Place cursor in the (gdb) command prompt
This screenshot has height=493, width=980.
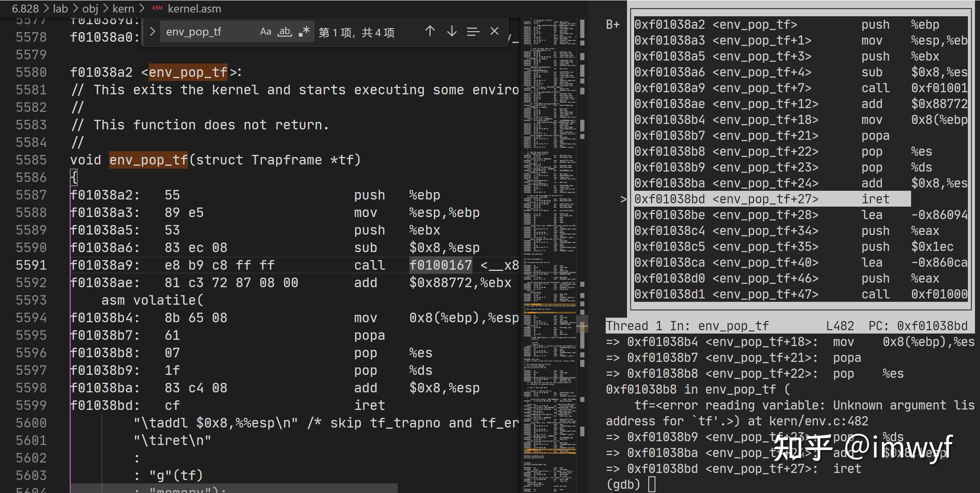(x=652, y=483)
